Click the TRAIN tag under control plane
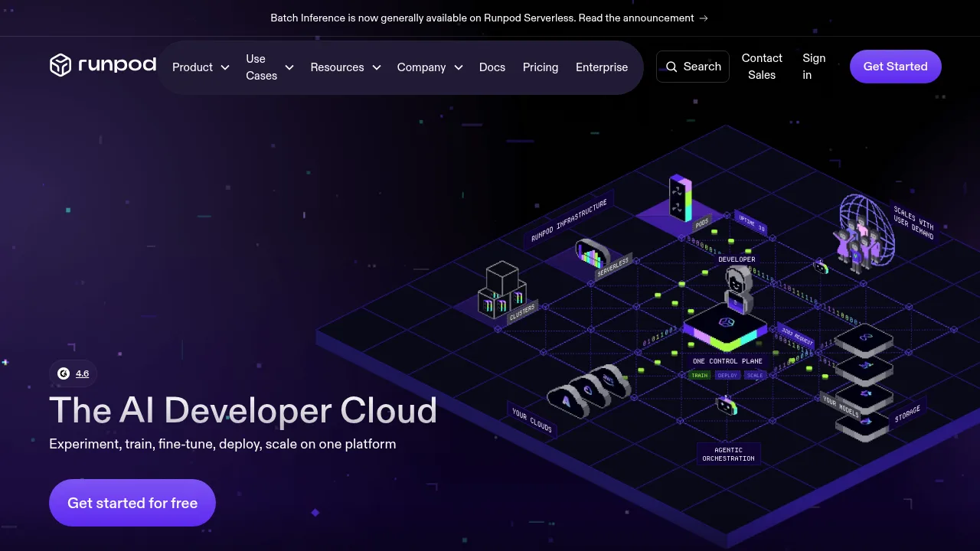The image size is (980, 551). coord(700,375)
